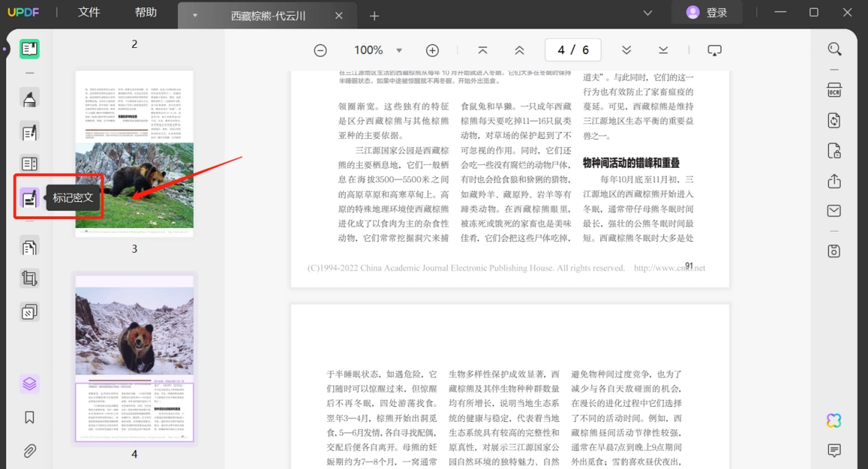868x469 pixels.
Task: Zoom out with the minus button
Action: (x=320, y=50)
